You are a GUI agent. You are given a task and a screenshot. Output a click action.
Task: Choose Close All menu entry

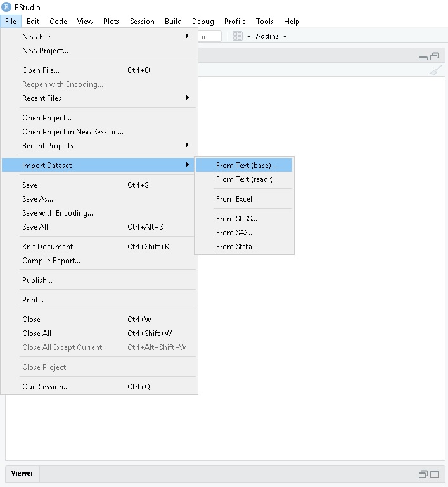99,334
